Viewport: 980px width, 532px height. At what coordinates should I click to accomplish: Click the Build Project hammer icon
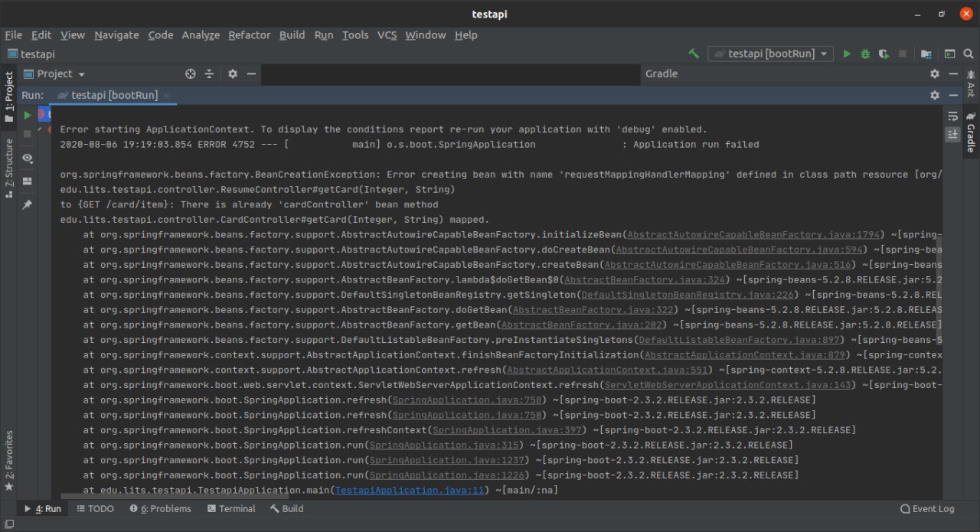click(x=694, y=54)
